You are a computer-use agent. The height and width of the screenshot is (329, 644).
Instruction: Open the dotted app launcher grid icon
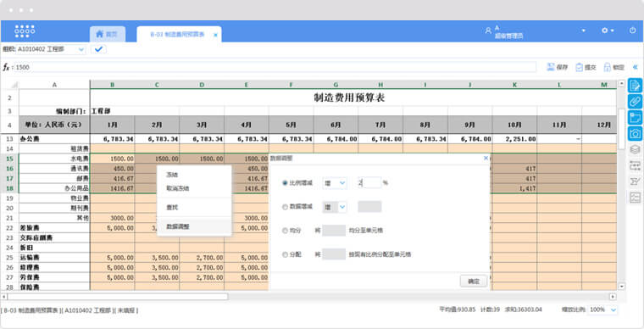[25, 31]
